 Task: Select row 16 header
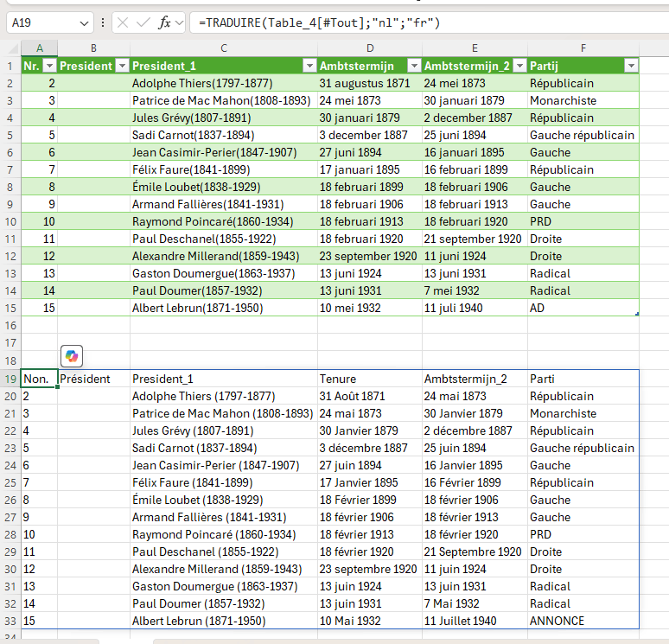click(x=10, y=326)
